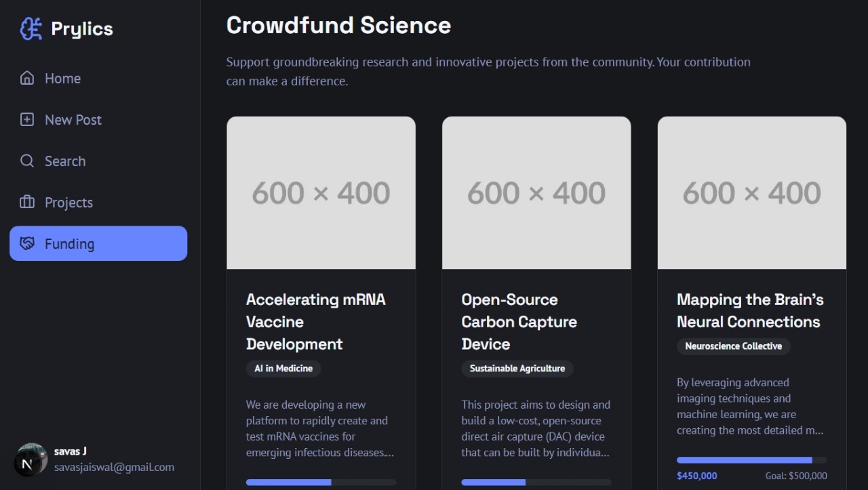Screen dimensions: 868x490
Task: Click the New Post plus icon
Action: (x=27, y=119)
